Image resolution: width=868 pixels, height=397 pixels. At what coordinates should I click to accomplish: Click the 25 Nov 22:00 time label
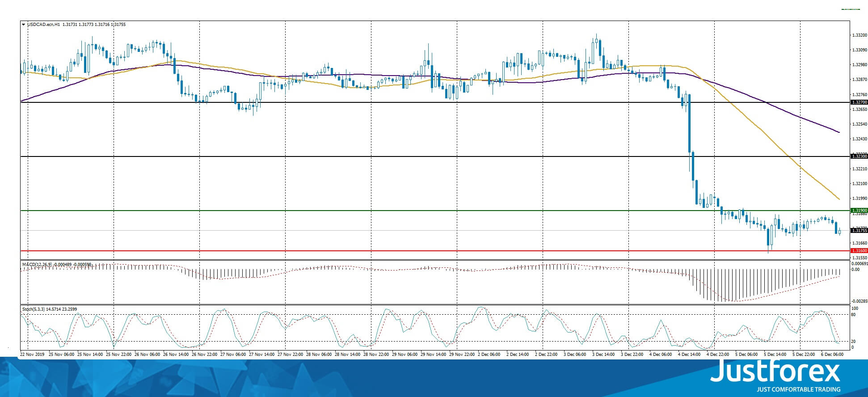click(x=118, y=354)
